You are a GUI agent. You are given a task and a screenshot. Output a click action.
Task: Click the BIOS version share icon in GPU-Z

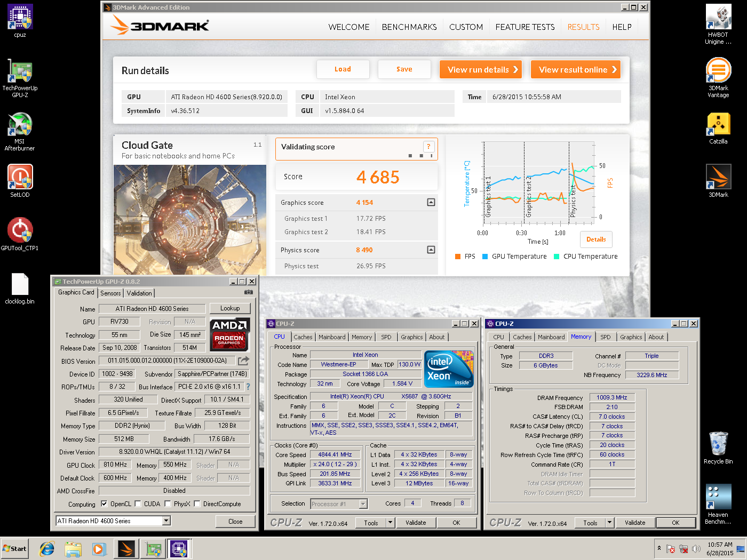pyautogui.click(x=243, y=361)
